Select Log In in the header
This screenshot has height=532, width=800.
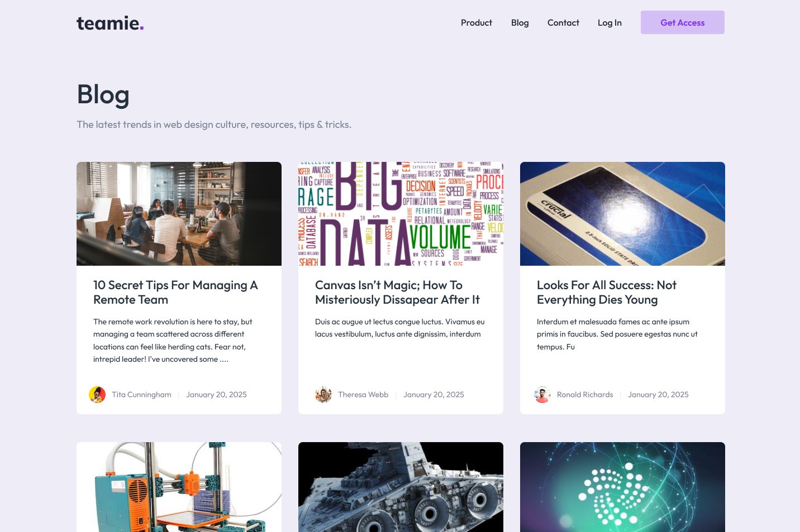pos(609,23)
